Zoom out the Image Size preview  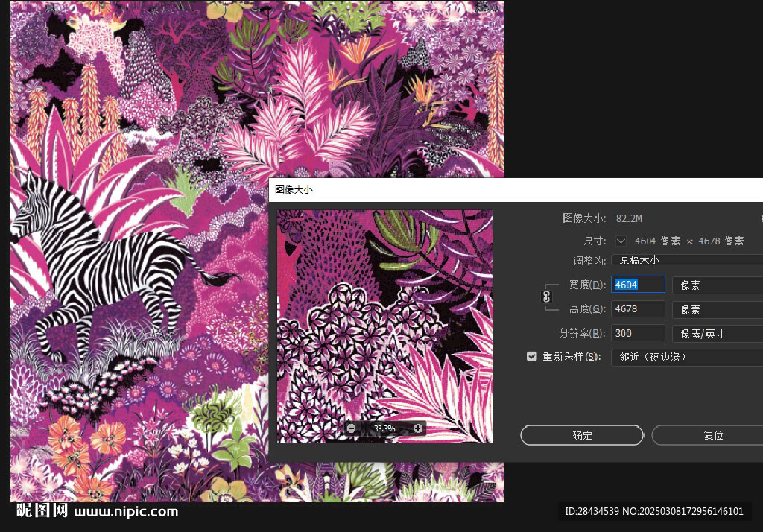click(351, 428)
